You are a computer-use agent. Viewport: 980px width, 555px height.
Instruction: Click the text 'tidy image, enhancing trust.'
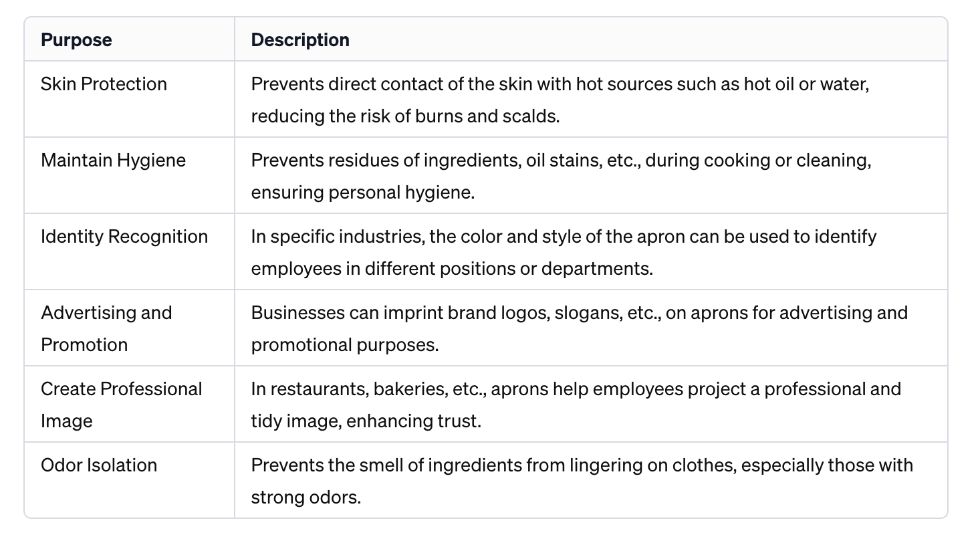[366, 421]
